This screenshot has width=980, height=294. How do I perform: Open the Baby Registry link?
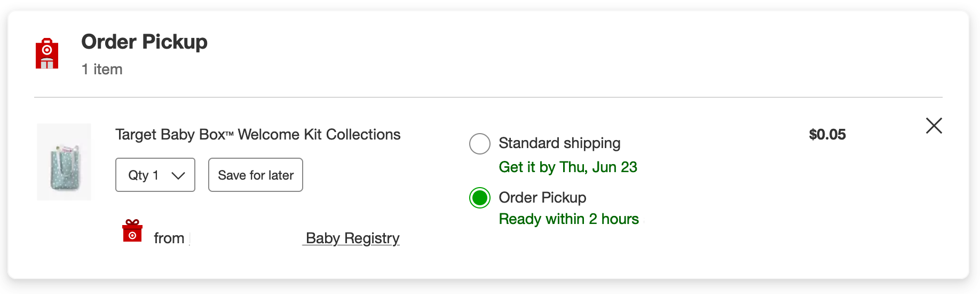point(352,238)
